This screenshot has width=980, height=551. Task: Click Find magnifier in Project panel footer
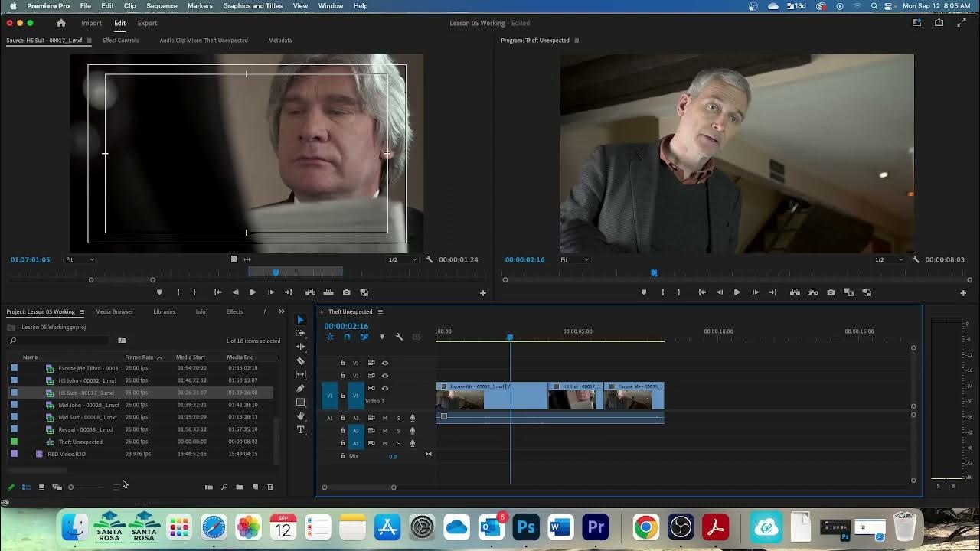(x=224, y=487)
